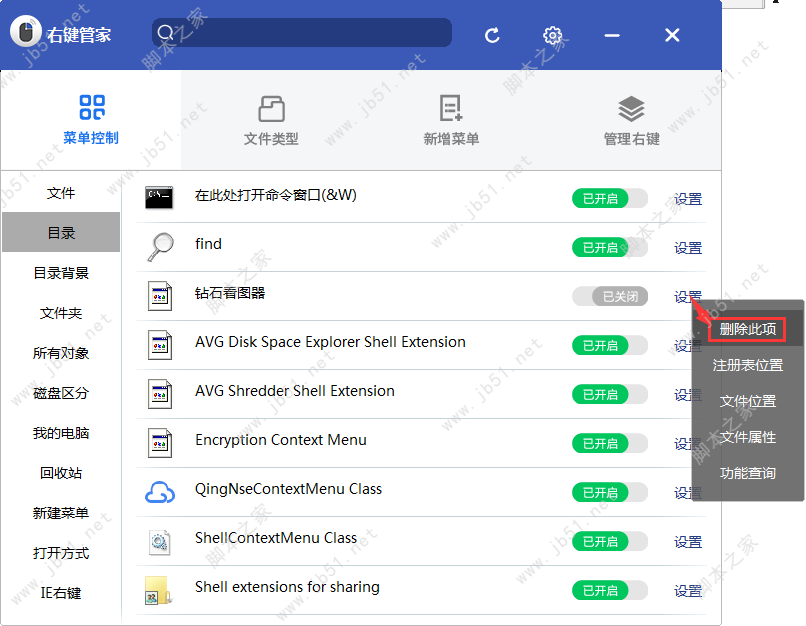The image size is (806, 626).
Task: Disable AVG Shredder Shell Extension toggle
Action: [609, 394]
